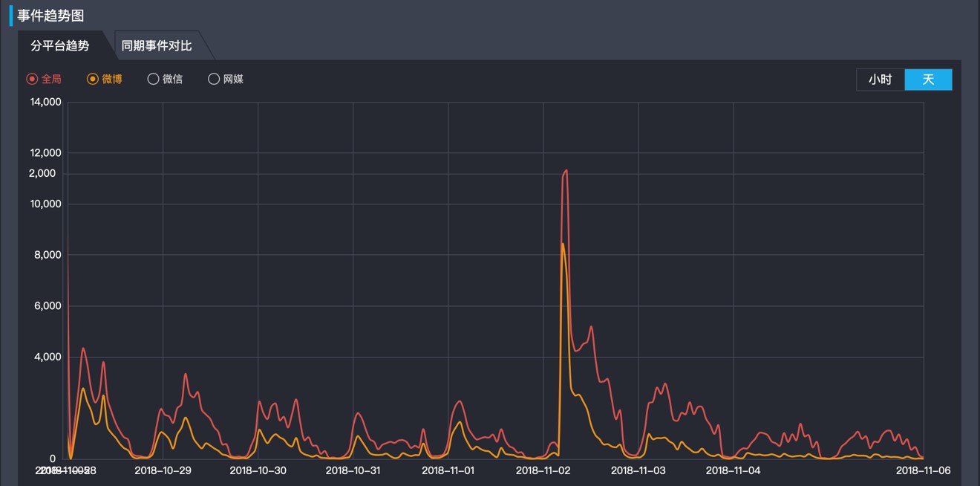The width and height of the screenshot is (980, 486).
Task: Toggle the 微博 radio option
Action: [93, 79]
